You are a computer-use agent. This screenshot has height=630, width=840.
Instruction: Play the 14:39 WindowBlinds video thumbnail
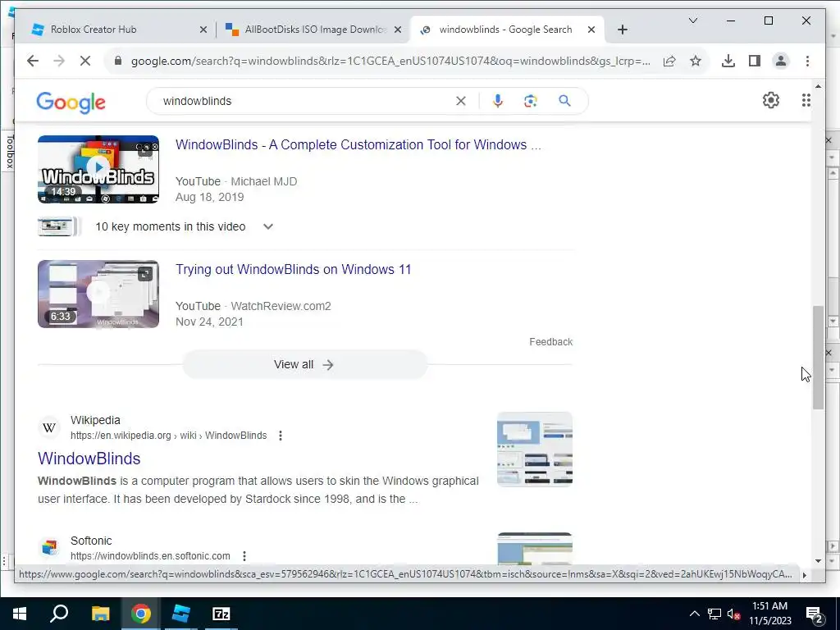click(x=98, y=169)
